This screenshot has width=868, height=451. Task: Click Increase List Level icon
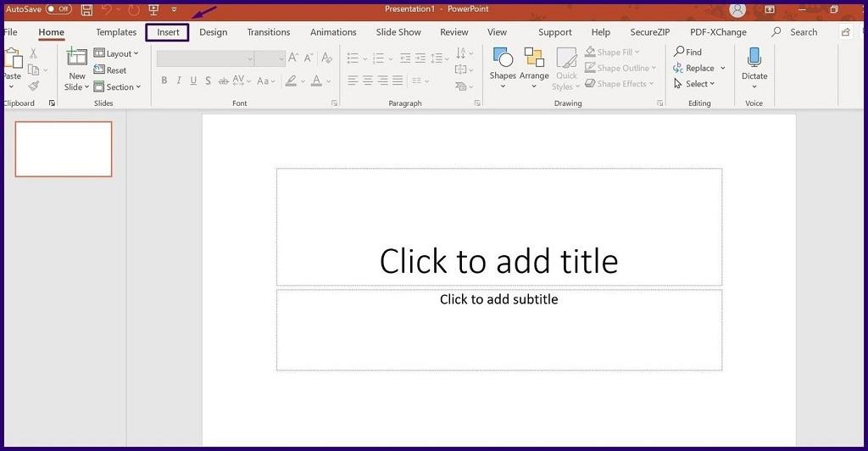point(420,58)
